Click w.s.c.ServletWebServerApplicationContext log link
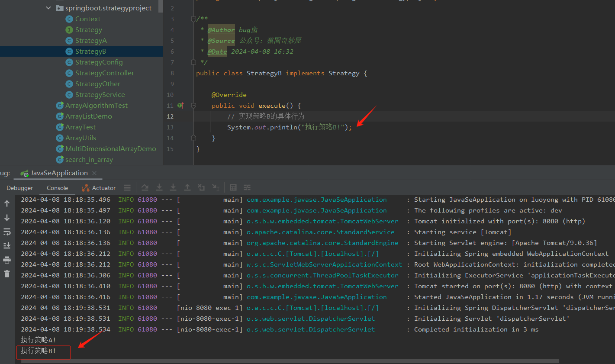615x364 pixels. point(325,264)
